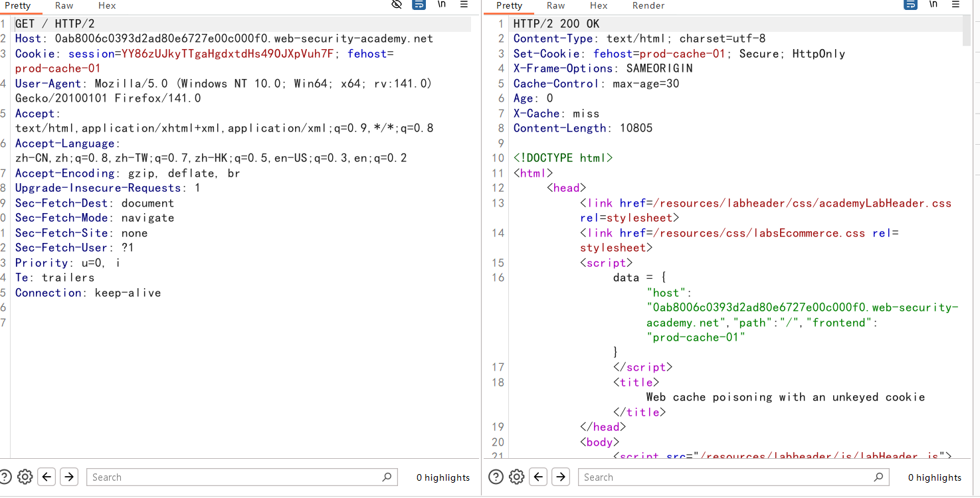Open request search settings gear
Image resolution: width=980 pixels, height=498 pixels.
coord(25,477)
